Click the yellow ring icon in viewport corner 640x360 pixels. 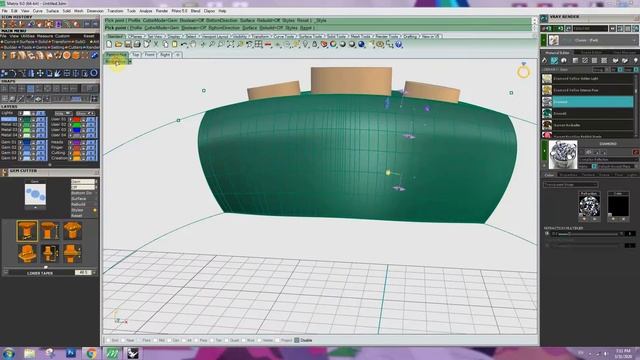[x=523, y=71]
